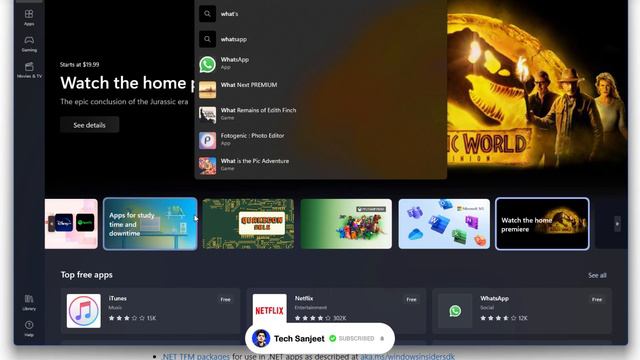Image resolution: width=640 pixels, height=360 pixels.
Task: Click the Starts at $19.99 text
Action: (80, 64)
